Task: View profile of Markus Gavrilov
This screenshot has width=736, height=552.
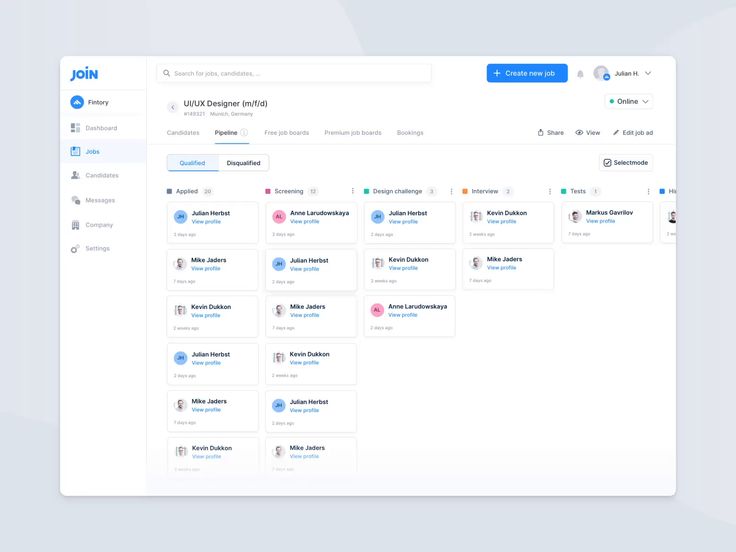Action: click(x=600, y=221)
